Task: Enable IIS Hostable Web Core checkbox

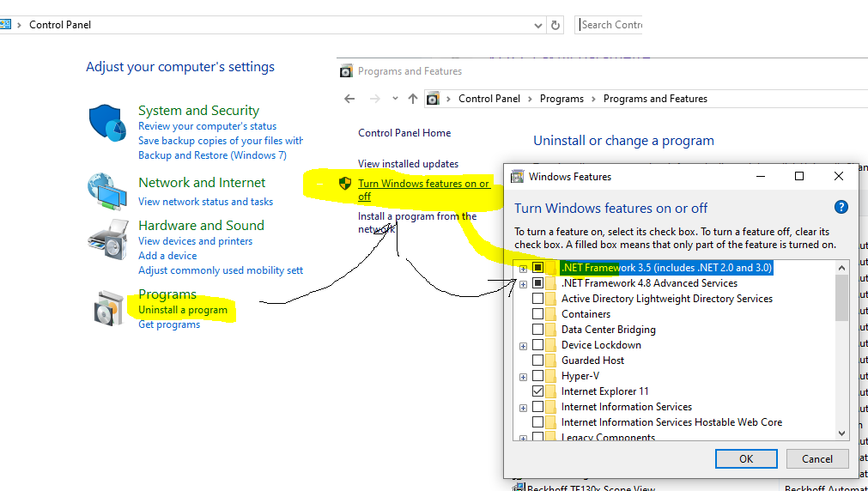Action: [537, 422]
